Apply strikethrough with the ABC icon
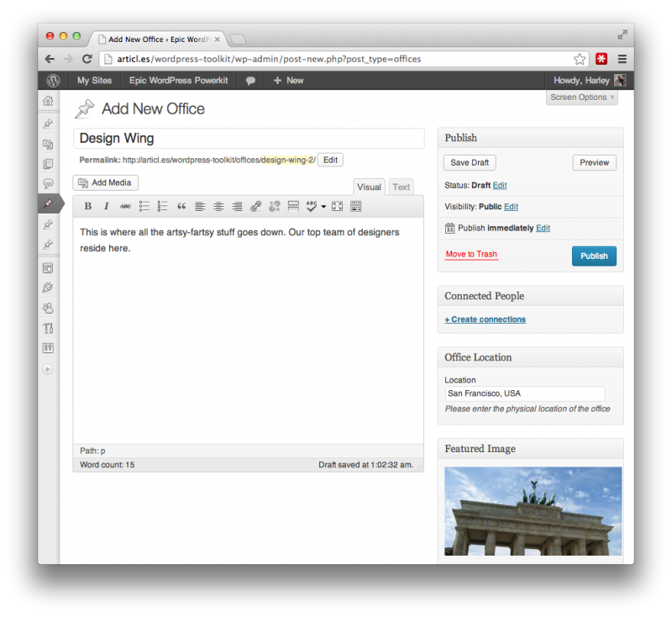 (x=125, y=206)
